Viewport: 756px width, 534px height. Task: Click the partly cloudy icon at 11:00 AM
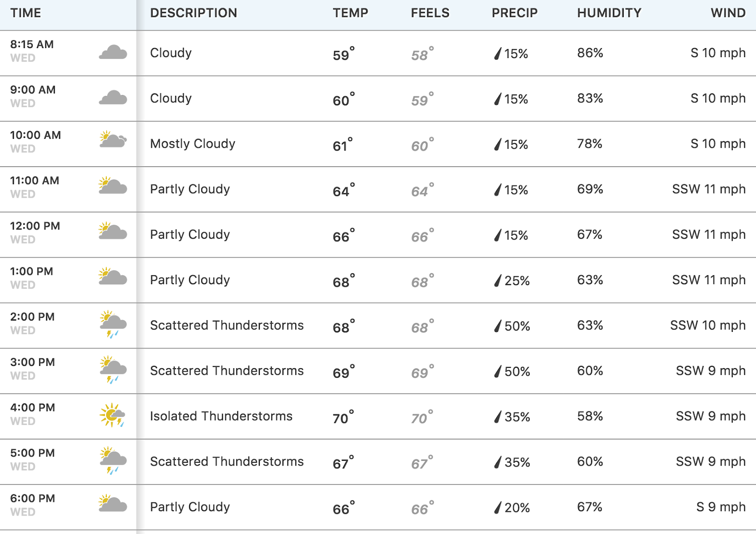pyautogui.click(x=113, y=185)
